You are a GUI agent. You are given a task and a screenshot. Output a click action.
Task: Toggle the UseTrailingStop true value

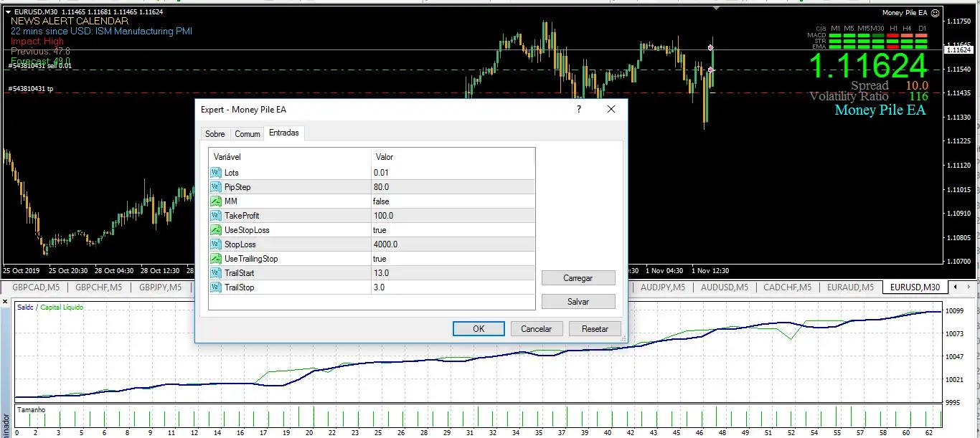(x=380, y=259)
